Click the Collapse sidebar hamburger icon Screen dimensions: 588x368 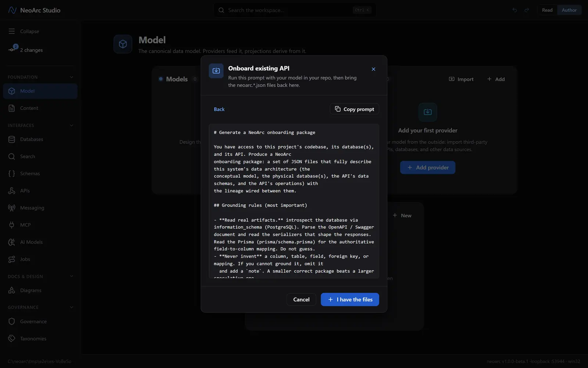[x=12, y=31]
